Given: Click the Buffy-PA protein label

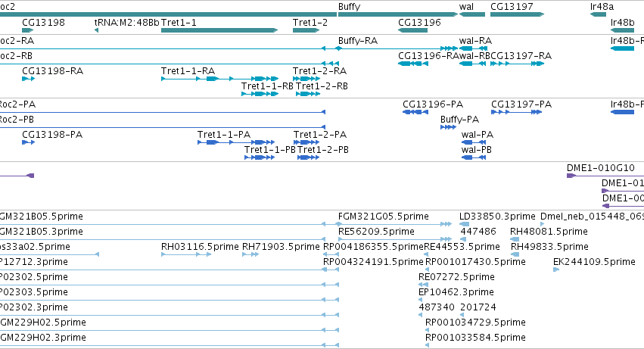Looking at the screenshot, I should (x=459, y=120).
